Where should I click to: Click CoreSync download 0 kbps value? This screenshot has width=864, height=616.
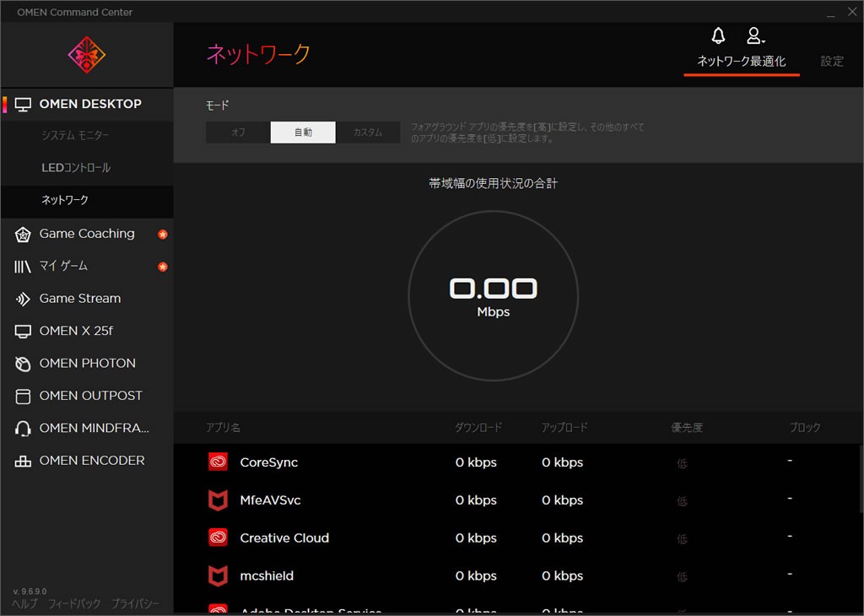point(476,462)
